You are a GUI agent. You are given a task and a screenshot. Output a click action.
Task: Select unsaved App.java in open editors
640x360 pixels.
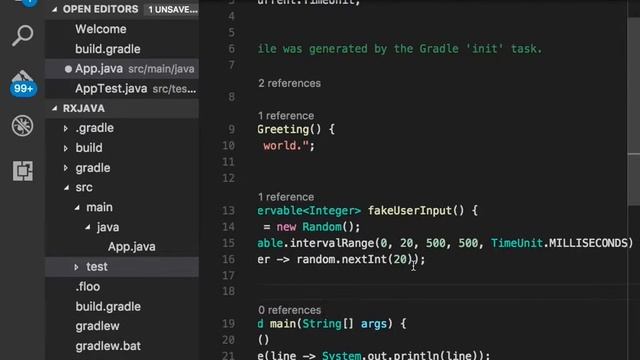[x=122, y=69]
